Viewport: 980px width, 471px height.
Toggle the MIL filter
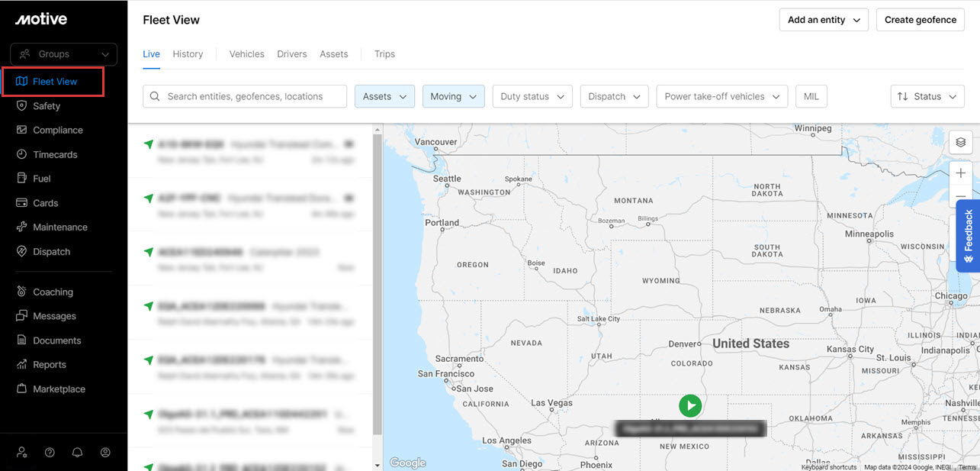[811, 96]
